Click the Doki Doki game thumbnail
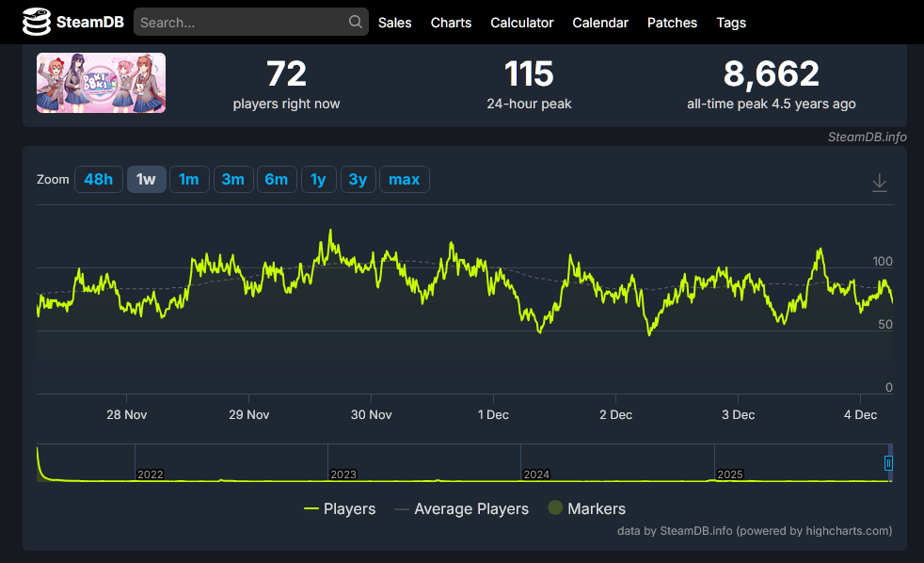Screen dimensions: 924x563 pos(101,83)
